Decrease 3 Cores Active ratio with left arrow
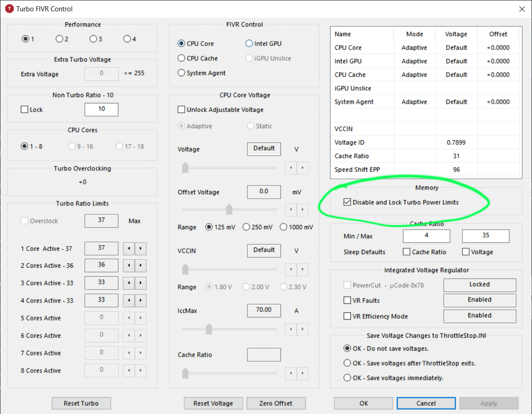This screenshot has height=414, width=532. (129, 283)
